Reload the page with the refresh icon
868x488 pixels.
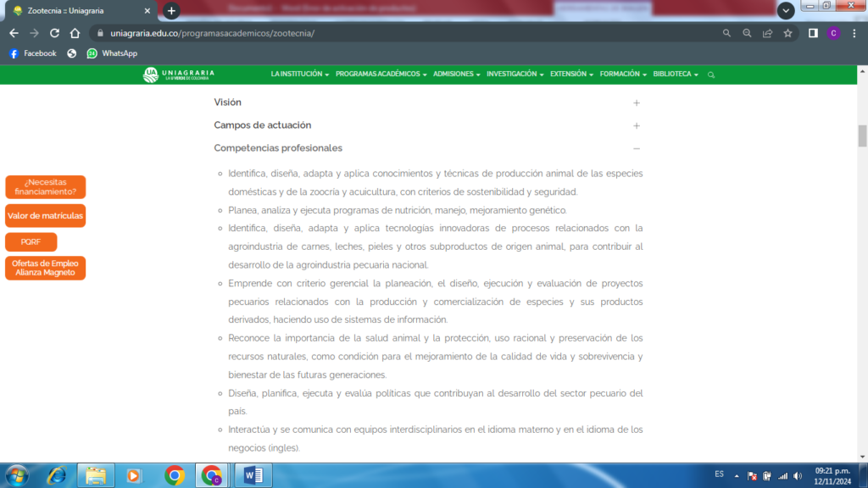54,33
